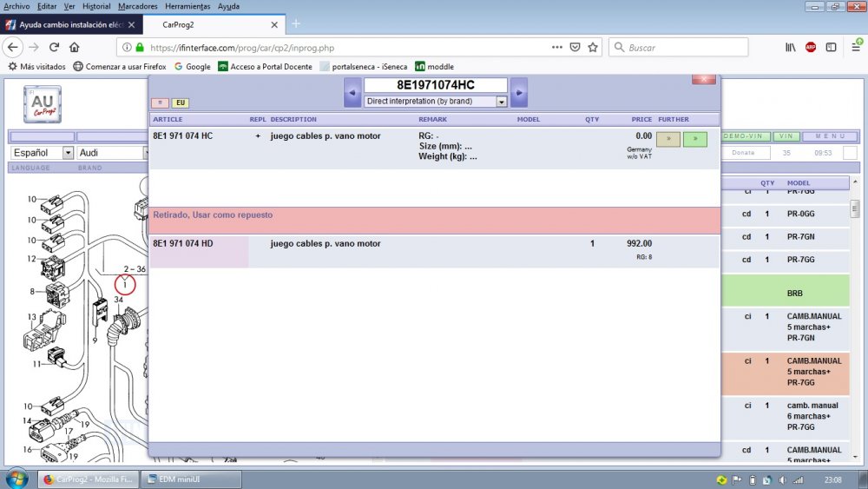This screenshot has width=868, height=489.
Task: Click the VIN button
Action: tap(786, 136)
